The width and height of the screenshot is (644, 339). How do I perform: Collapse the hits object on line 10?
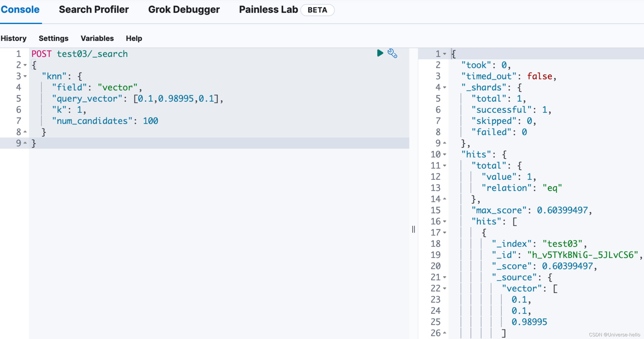point(445,154)
